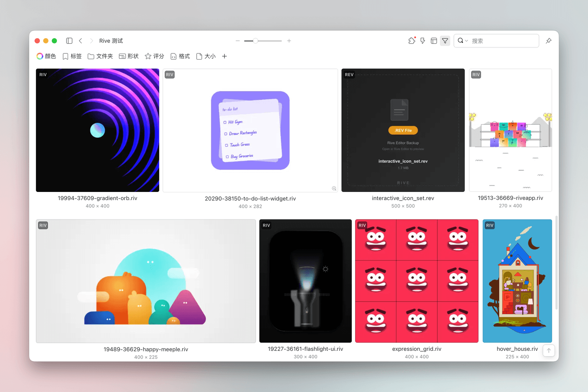Image resolution: width=588 pixels, height=392 pixels.
Task: Select the 文件夹 folder filter
Action: (x=100, y=56)
